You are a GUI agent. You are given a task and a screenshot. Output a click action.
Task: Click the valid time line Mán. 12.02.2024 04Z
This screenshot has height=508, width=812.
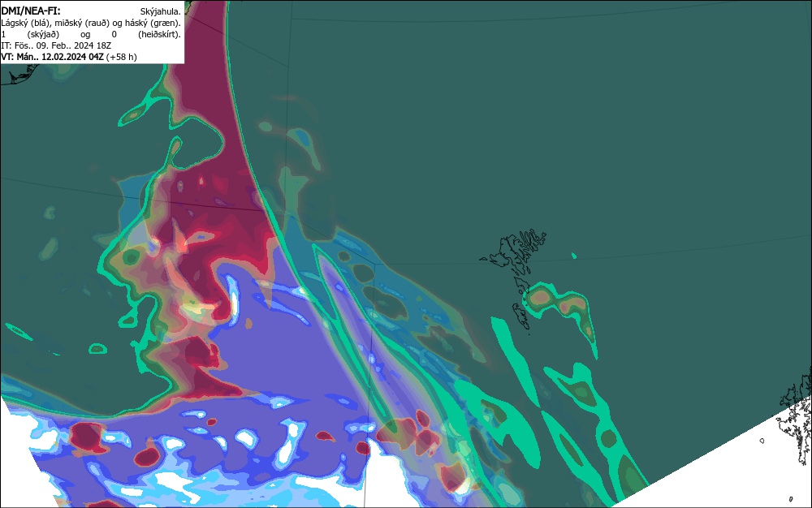(52, 57)
